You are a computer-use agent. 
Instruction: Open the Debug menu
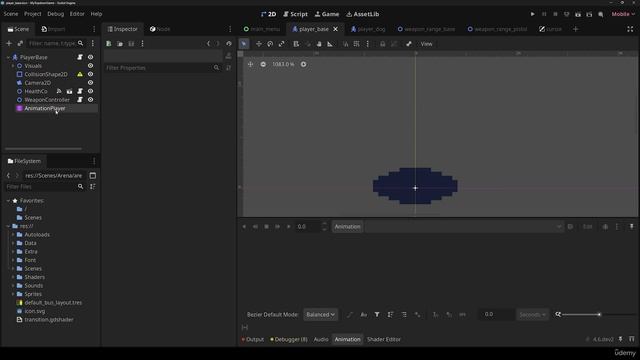tap(56, 14)
